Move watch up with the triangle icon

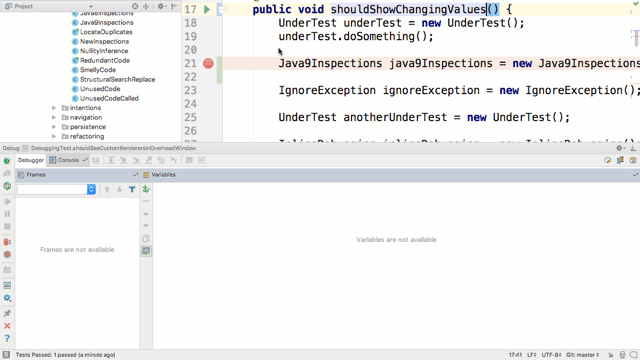(x=146, y=213)
